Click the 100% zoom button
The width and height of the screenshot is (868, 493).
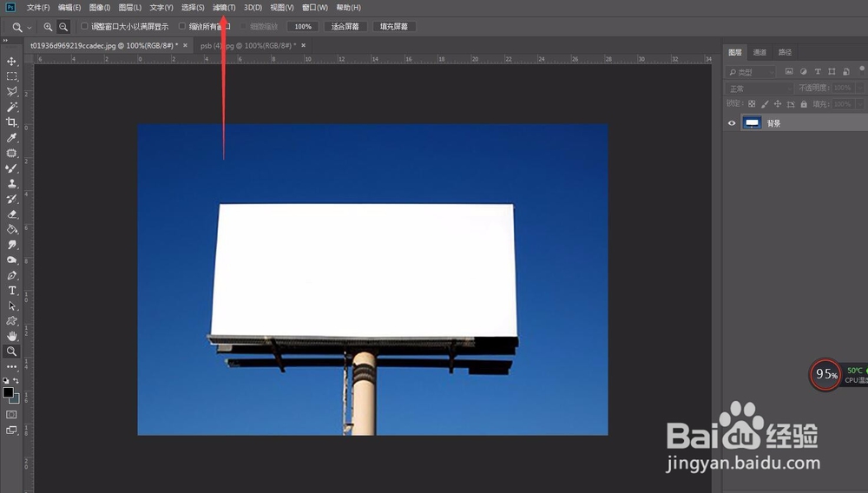click(303, 27)
